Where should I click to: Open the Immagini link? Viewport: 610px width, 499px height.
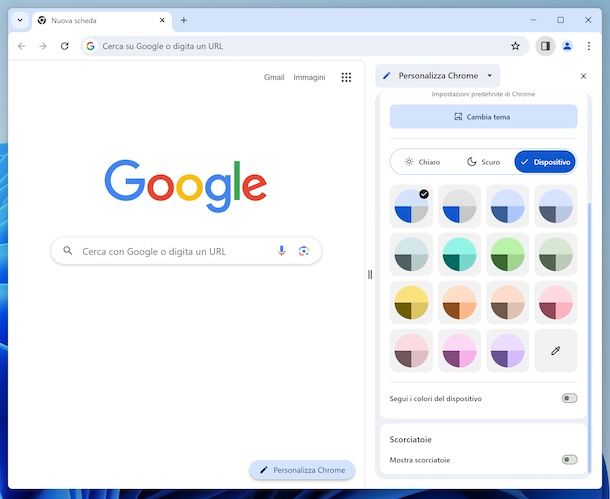(x=309, y=77)
